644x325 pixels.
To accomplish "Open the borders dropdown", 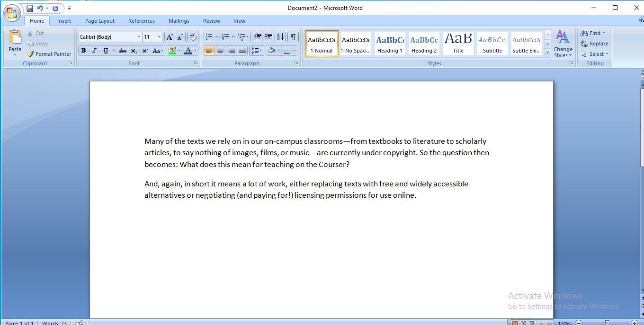I will tap(294, 51).
